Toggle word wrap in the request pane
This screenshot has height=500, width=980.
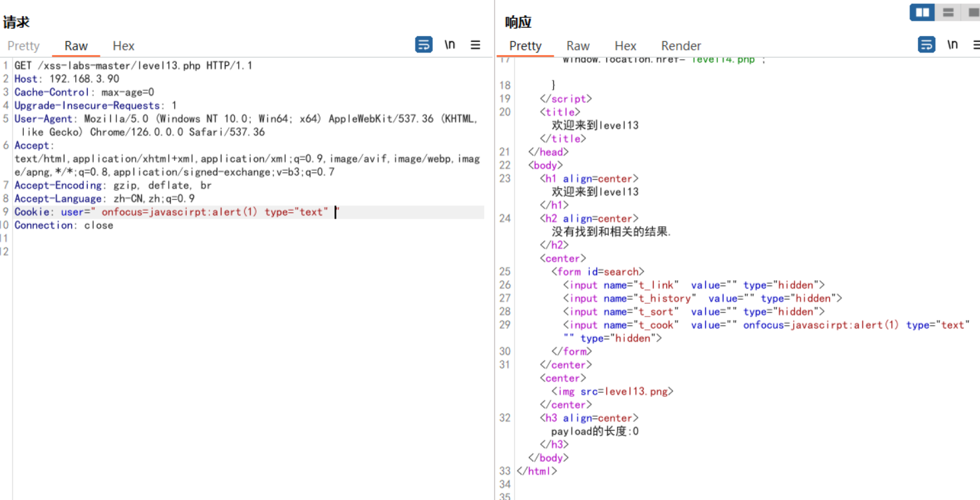[424, 45]
